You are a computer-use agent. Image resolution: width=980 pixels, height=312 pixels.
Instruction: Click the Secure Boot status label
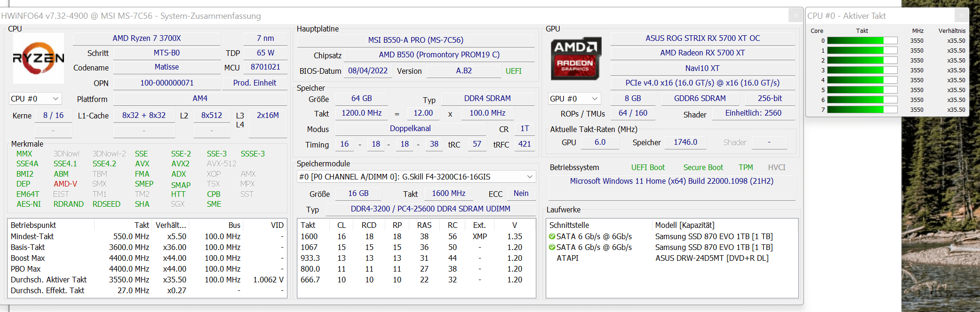703,168
